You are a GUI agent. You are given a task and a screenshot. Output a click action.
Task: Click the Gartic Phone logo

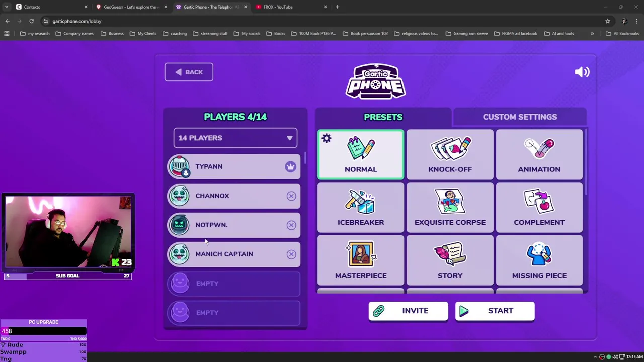[376, 81]
